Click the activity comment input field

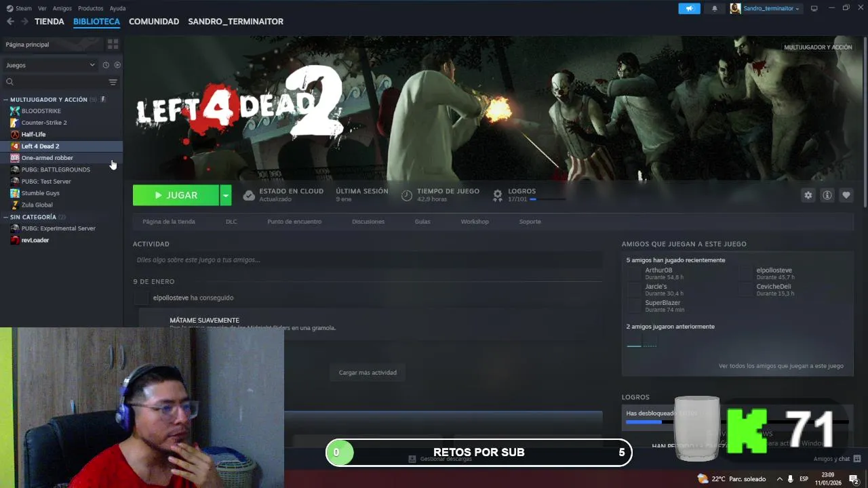point(368,260)
